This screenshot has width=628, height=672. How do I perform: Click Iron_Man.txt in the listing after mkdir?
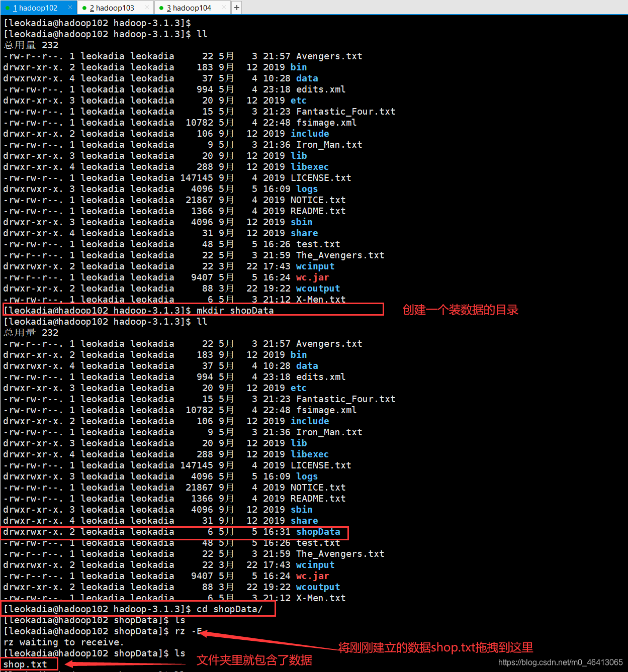[329, 432]
